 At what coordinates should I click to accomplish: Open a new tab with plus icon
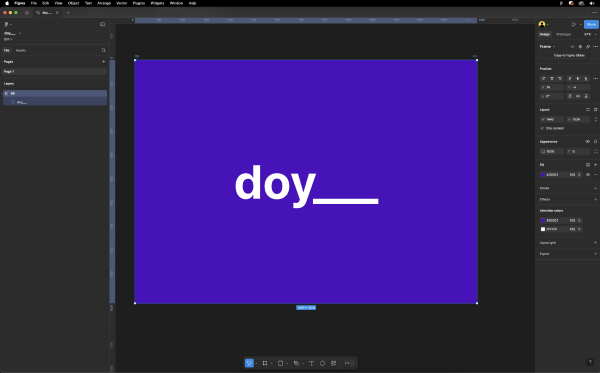(68, 13)
